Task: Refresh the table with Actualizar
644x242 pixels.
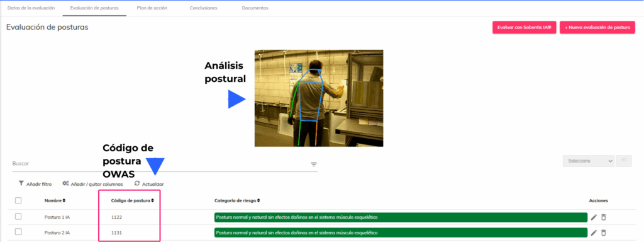Action: (149, 184)
